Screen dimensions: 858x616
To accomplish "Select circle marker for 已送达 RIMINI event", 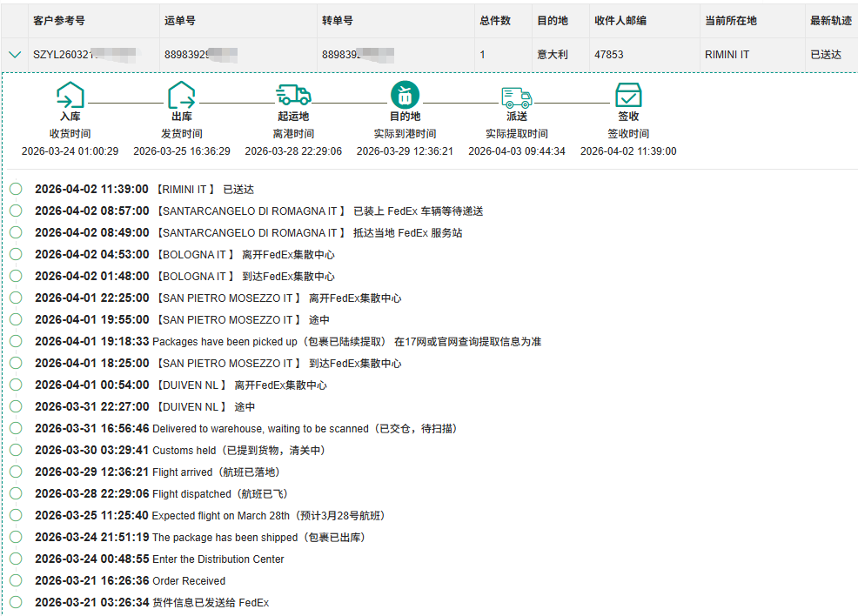I will [16, 189].
